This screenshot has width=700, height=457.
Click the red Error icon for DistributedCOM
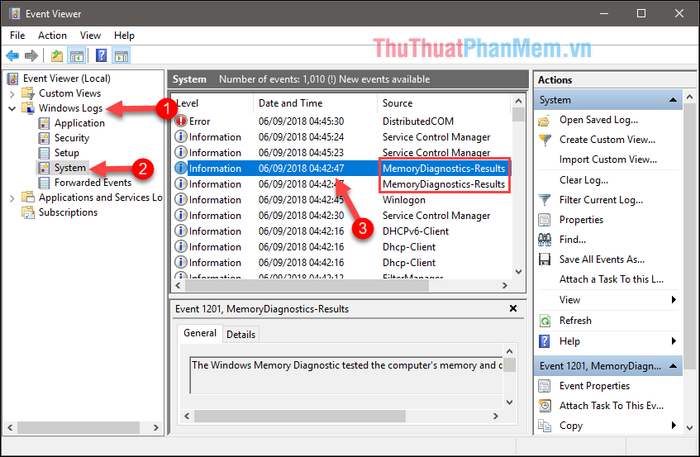[181, 120]
